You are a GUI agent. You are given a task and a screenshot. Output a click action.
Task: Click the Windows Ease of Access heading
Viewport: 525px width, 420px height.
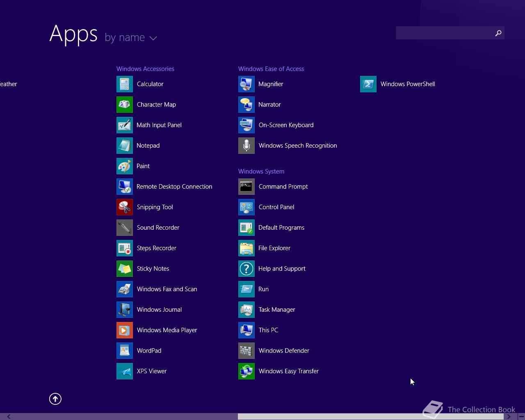(x=271, y=69)
